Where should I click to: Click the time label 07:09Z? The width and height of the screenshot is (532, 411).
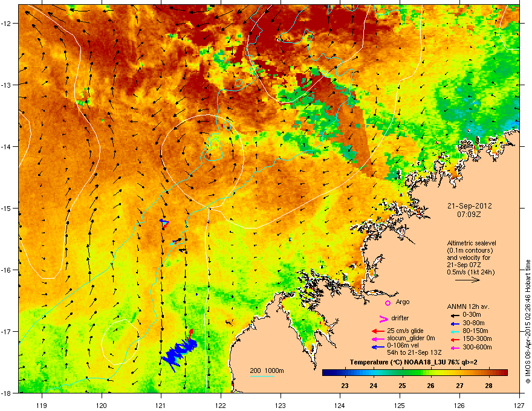point(469,215)
